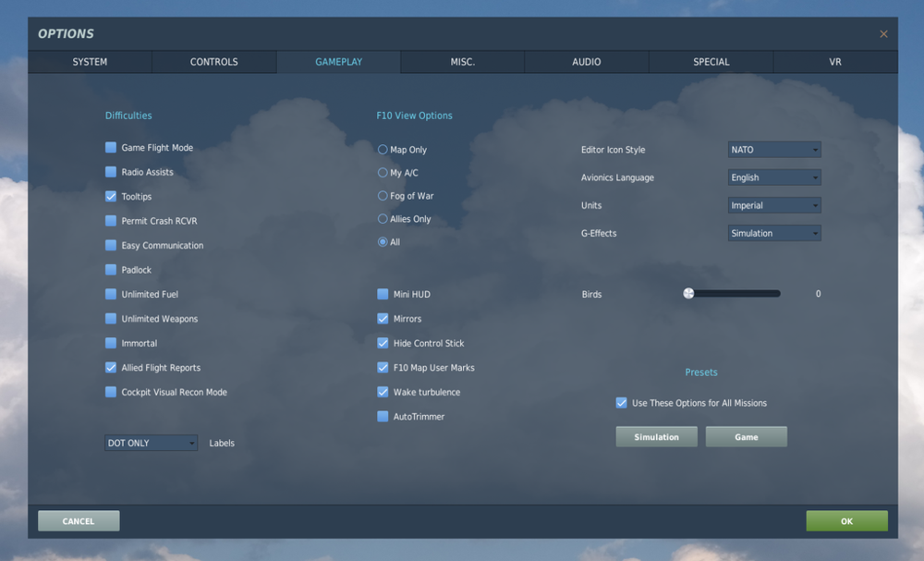This screenshot has height=561, width=924.
Task: Uncheck the Mirrors option
Action: 383,318
